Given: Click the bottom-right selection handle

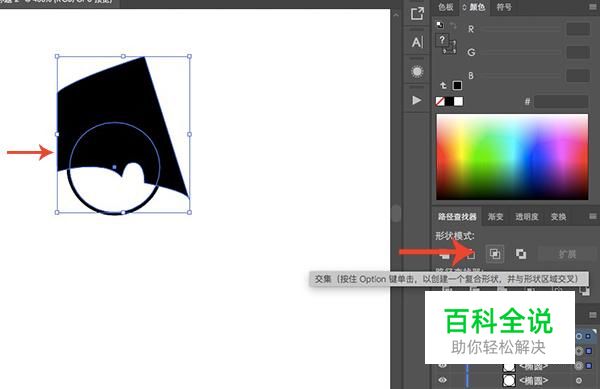Looking at the screenshot, I should pyautogui.click(x=189, y=212).
